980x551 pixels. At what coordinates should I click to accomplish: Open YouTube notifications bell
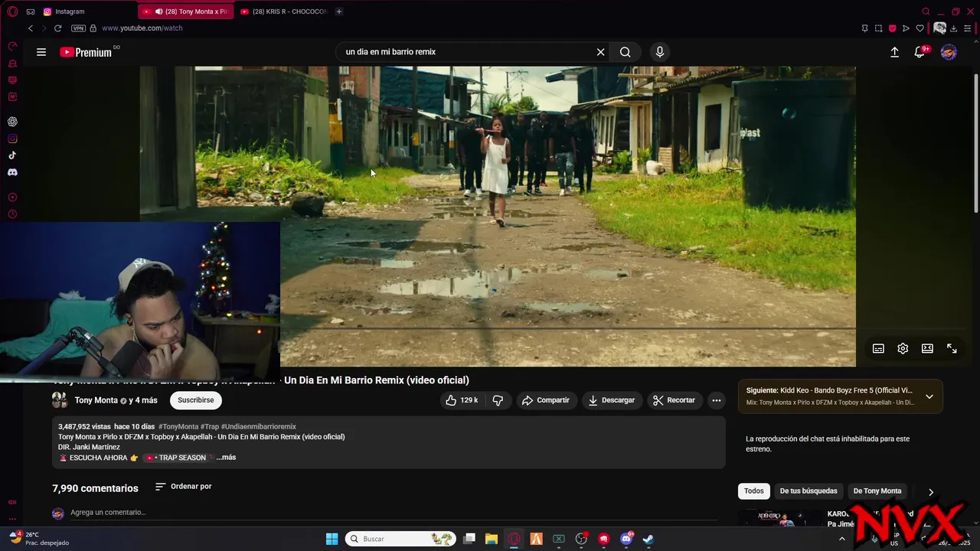(x=920, y=52)
